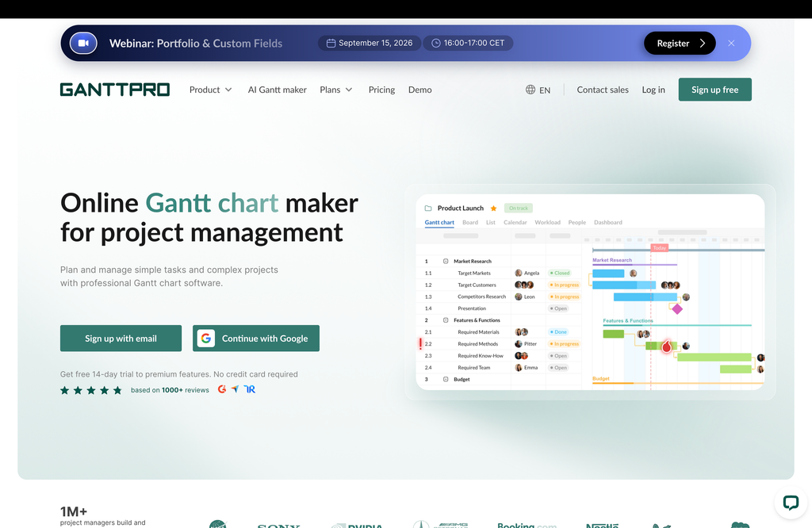The height and width of the screenshot is (528, 812).
Task: Click the Capterra review logo
Action: coord(235,389)
